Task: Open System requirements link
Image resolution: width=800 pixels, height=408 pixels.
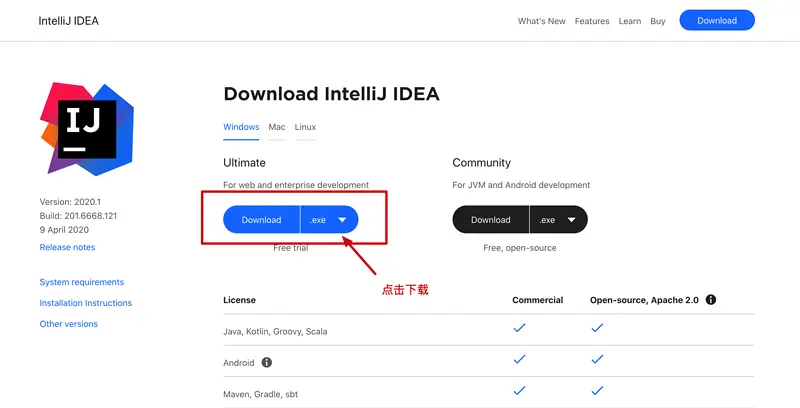Action: (82, 282)
